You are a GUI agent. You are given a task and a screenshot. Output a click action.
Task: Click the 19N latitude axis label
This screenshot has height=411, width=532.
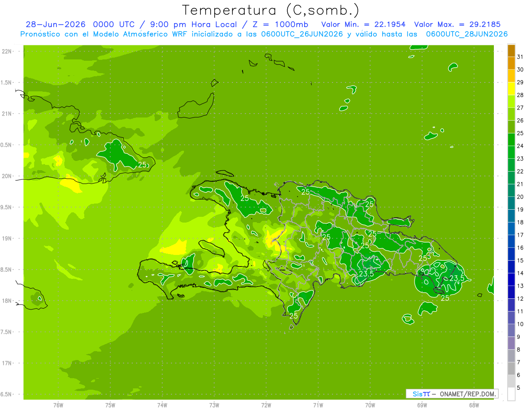tap(7, 239)
